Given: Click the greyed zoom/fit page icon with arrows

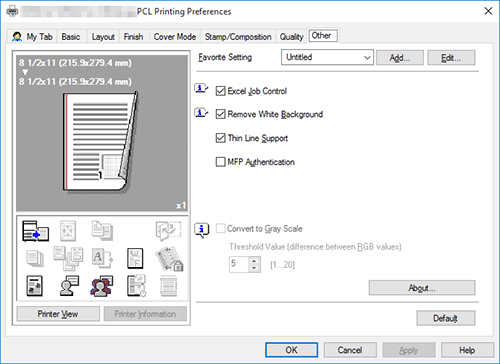Looking at the screenshot, I should [x=68, y=231].
